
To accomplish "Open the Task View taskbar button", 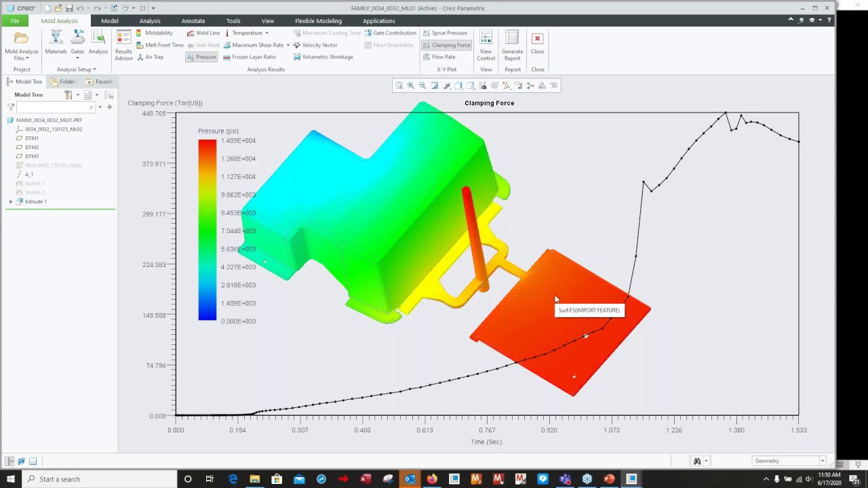I will (210, 479).
